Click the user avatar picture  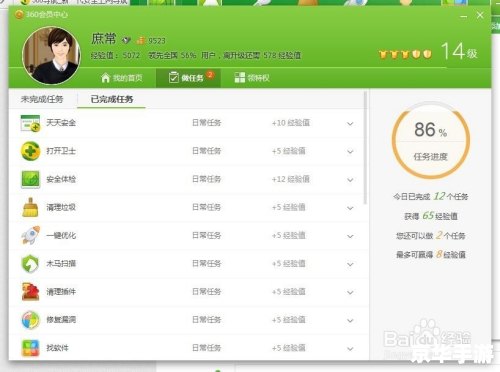(51, 55)
